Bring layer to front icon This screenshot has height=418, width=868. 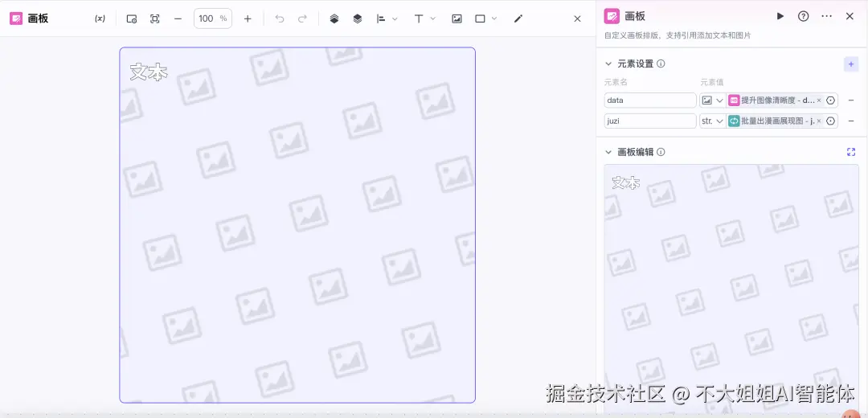(334, 18)
